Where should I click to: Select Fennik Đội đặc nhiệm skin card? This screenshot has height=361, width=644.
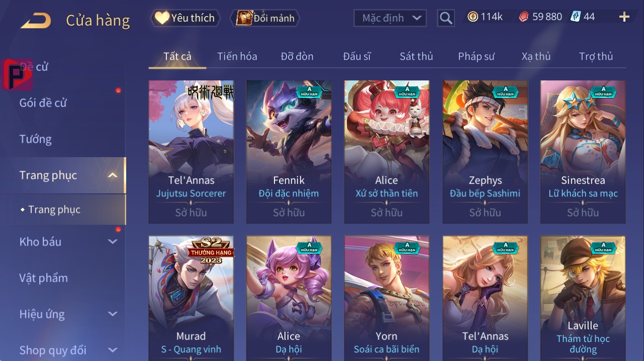point(289,152)
